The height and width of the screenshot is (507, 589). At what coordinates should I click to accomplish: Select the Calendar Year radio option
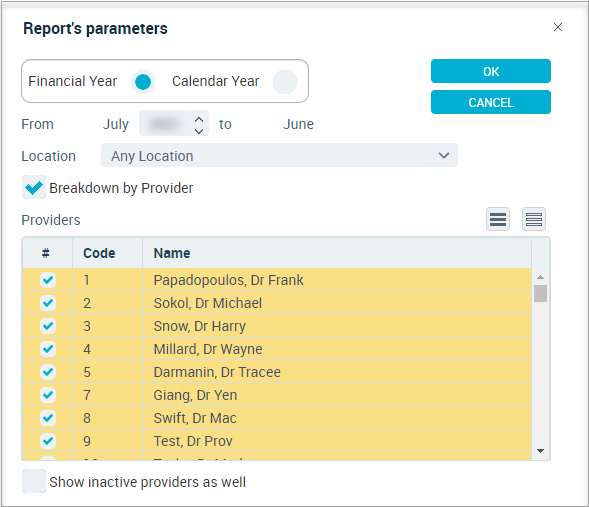point(285,81)
